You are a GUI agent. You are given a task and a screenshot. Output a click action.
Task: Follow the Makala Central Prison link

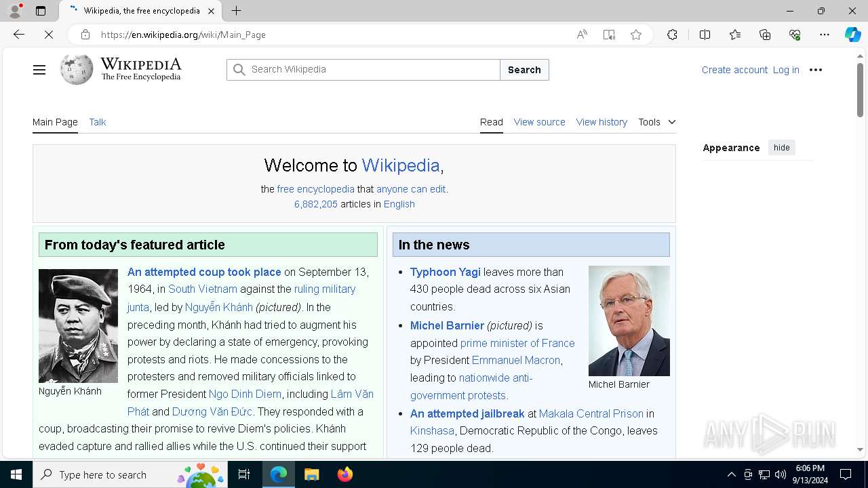pos(591,413)
